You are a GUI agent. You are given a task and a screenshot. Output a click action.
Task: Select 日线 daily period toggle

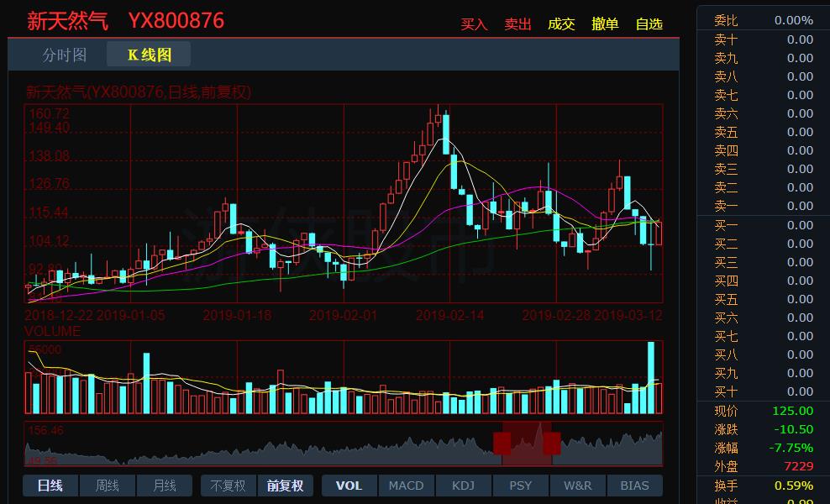[x=50, y=486]
